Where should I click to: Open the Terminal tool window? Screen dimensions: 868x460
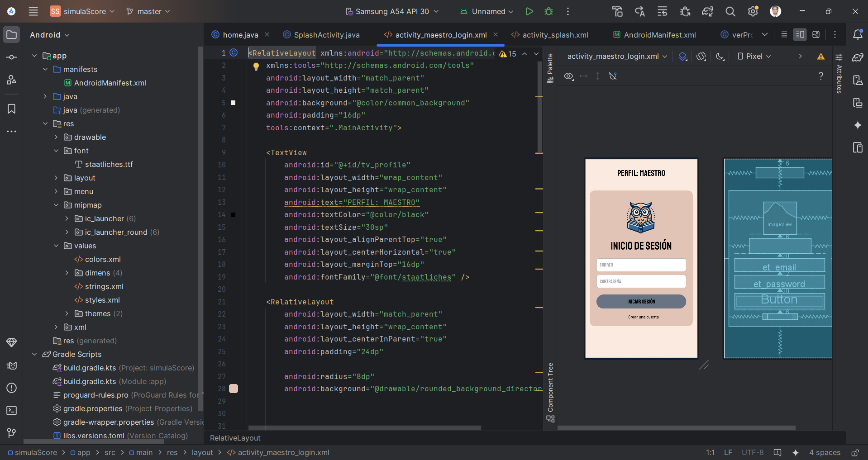11,410
